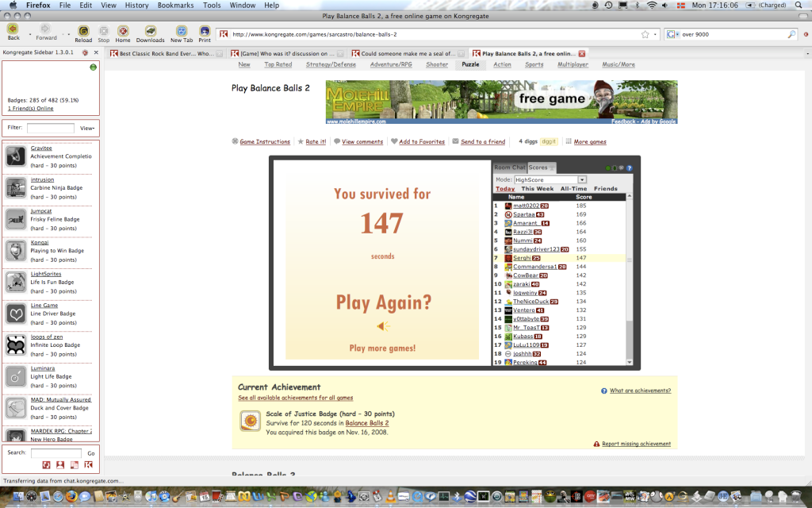Image resolution: width=812 pixels, height=508 pixels.
Task: Click the Rate it! link
Action: (316, 141)
